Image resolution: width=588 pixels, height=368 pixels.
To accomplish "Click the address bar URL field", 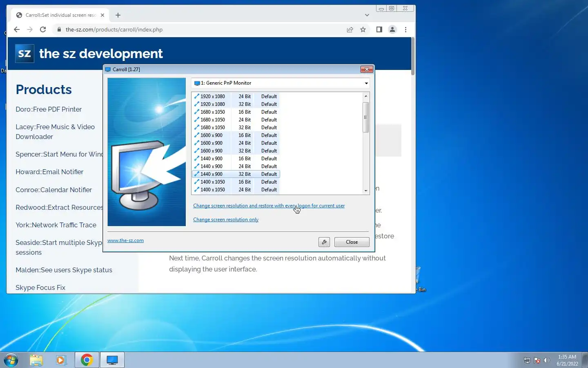I will (200, 29).
